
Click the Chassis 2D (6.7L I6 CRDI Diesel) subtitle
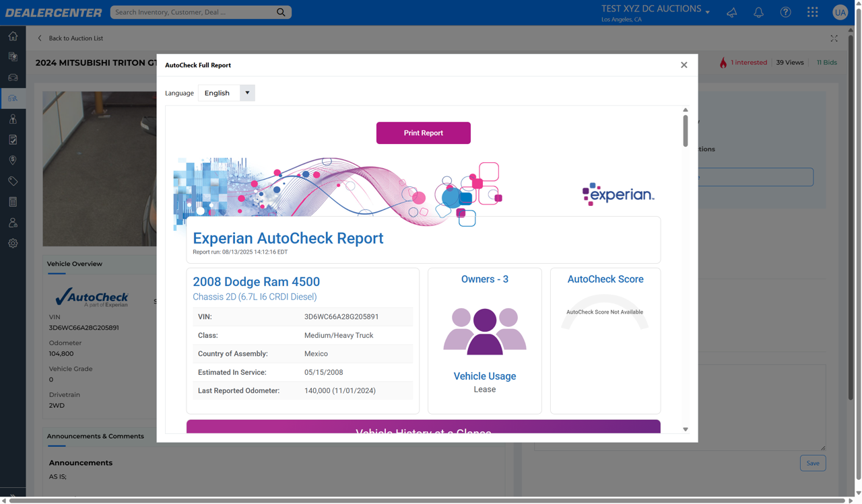(x=255, y=297)
